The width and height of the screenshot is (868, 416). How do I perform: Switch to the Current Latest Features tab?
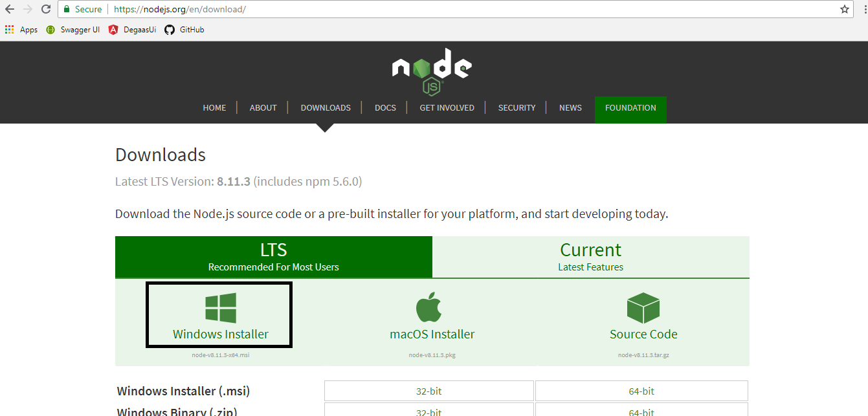(591, 257)
